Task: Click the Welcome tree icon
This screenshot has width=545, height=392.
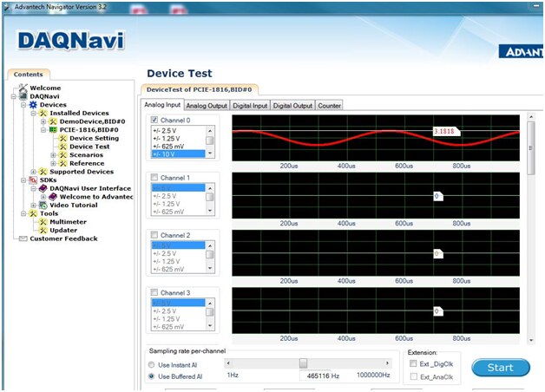Action: 23,87
